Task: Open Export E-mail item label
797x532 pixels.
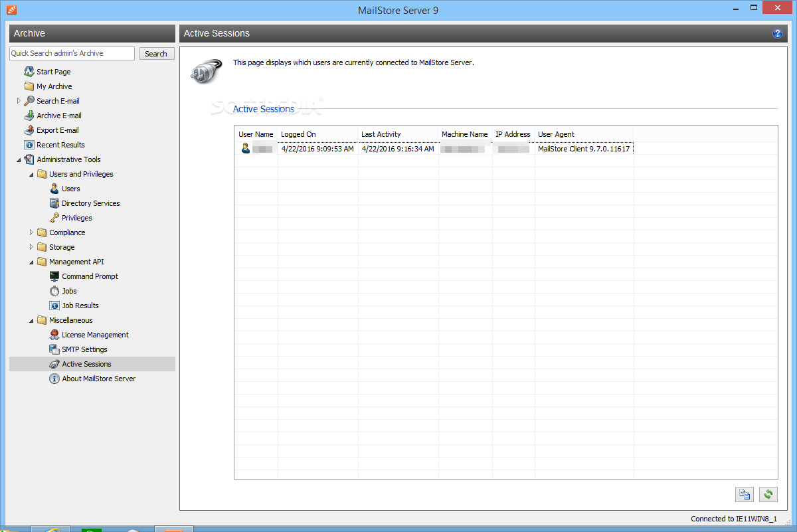Action: 58,130
